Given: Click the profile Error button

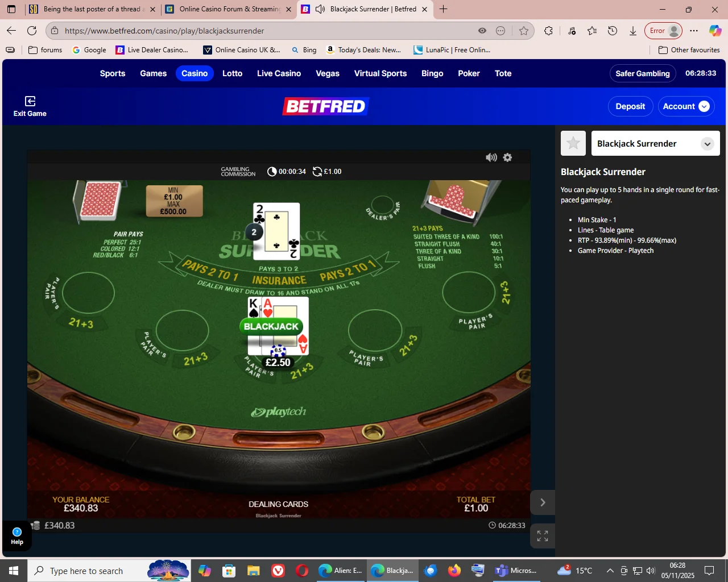Looking at the screenshot, I should (x=663, y=31).
